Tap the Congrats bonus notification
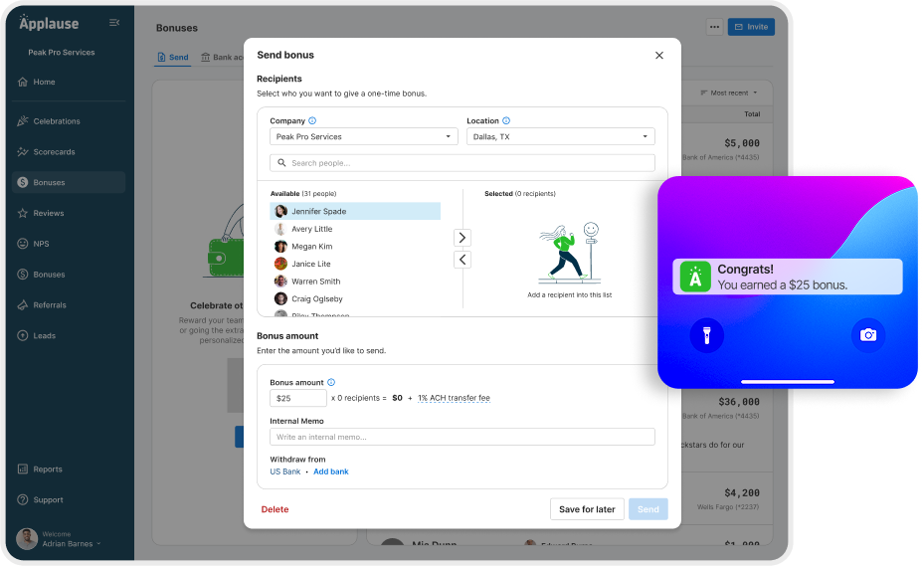The width and height of the screenshot is (924, 566). [x=788, y=277]
